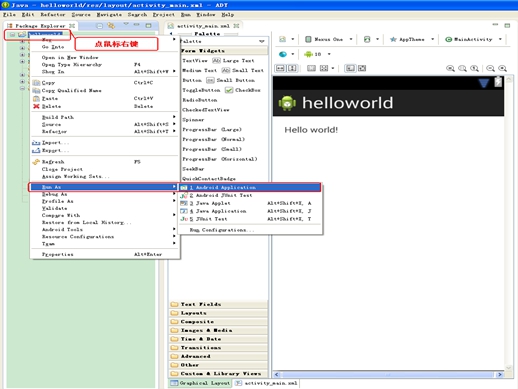This screenshot has height=389, width=518.
Task: Click Copy in the context menu
Action: (104, 83)
